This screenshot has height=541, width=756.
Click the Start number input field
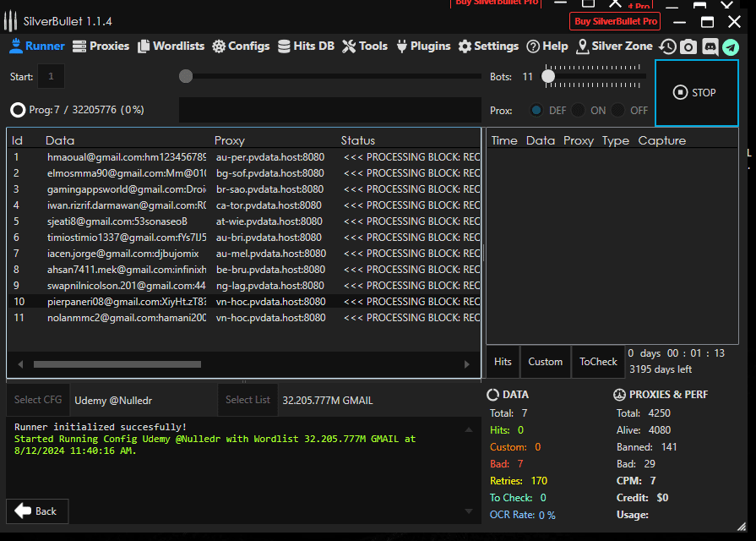click(x=51, y=77)
